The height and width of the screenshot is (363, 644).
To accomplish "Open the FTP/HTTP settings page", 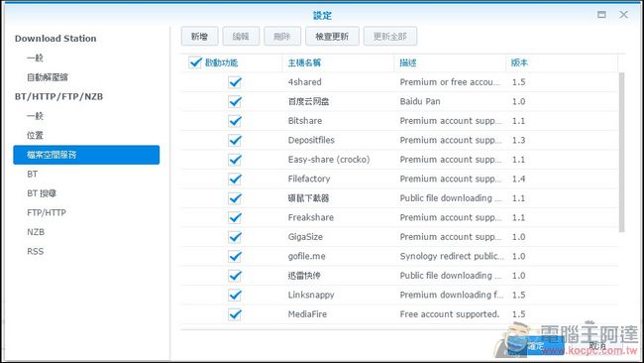I will 47,212.
